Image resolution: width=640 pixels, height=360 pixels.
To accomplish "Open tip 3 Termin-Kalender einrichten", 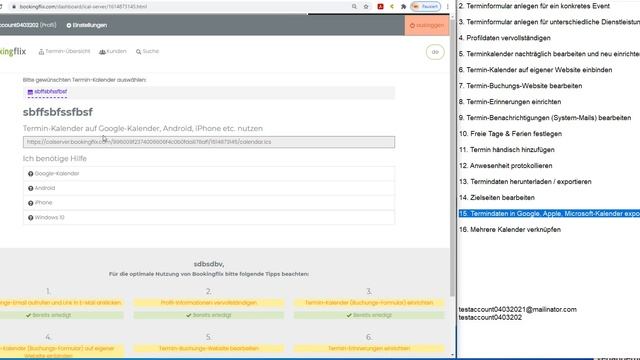I will coord(369,303).
